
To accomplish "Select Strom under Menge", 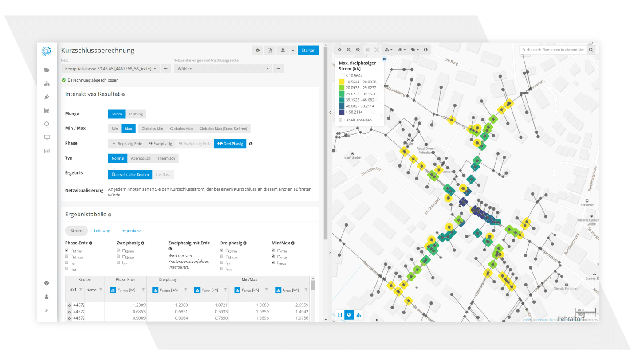I will click(x=117, y=114).
